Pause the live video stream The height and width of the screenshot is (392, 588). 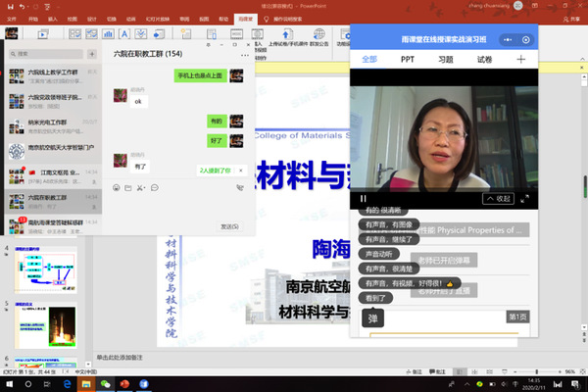click(364, 198)
